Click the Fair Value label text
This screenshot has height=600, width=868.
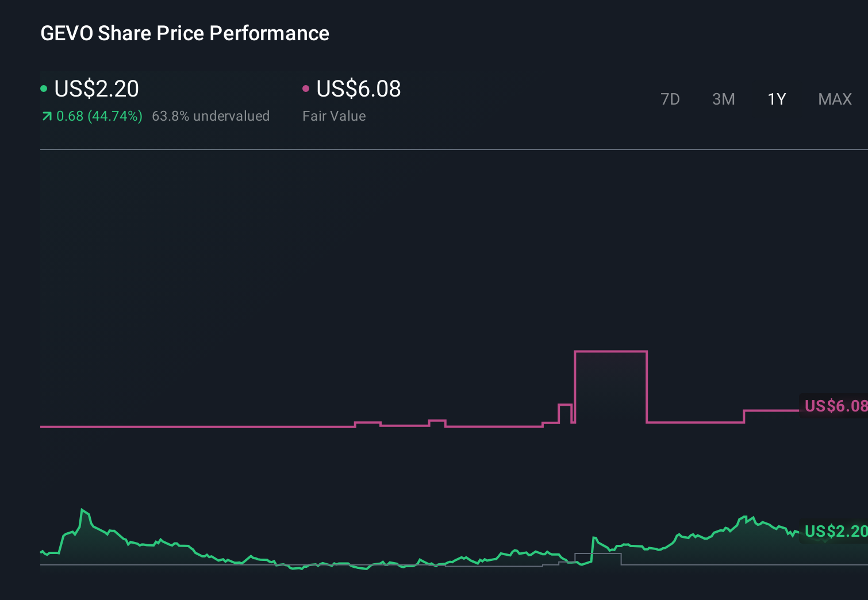click(x=333, y=116)
